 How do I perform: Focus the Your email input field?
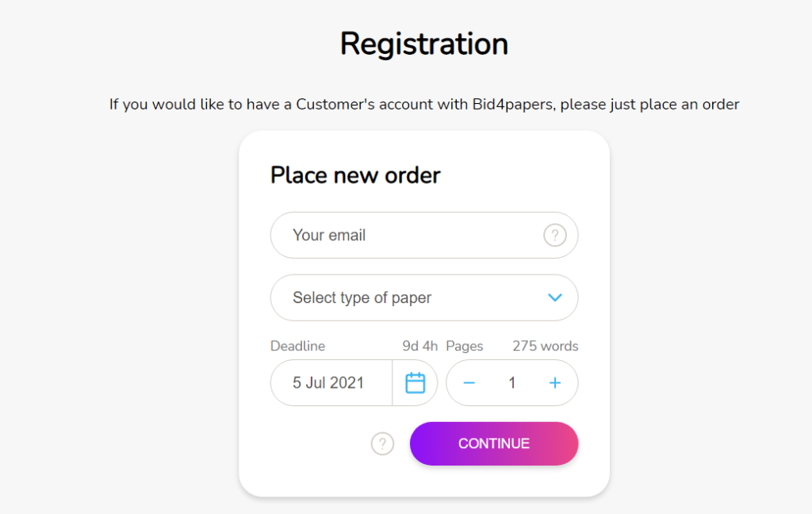click(x=424, y=236)
